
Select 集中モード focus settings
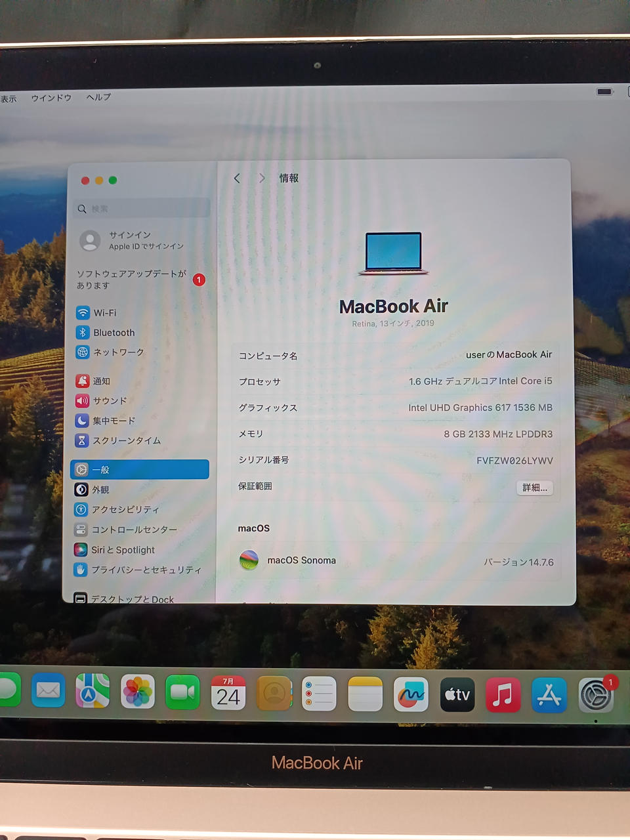(113, 421)
